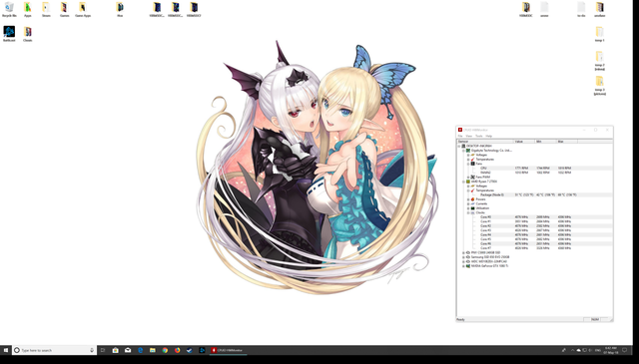Expand Temperatures under the Gigabyte motherboard
The width and height of the screenshot is (639, 364).
click(468, 160)
